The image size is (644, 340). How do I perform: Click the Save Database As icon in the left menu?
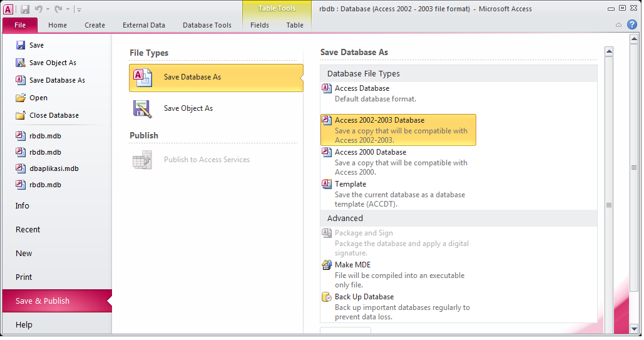(21, 80)
